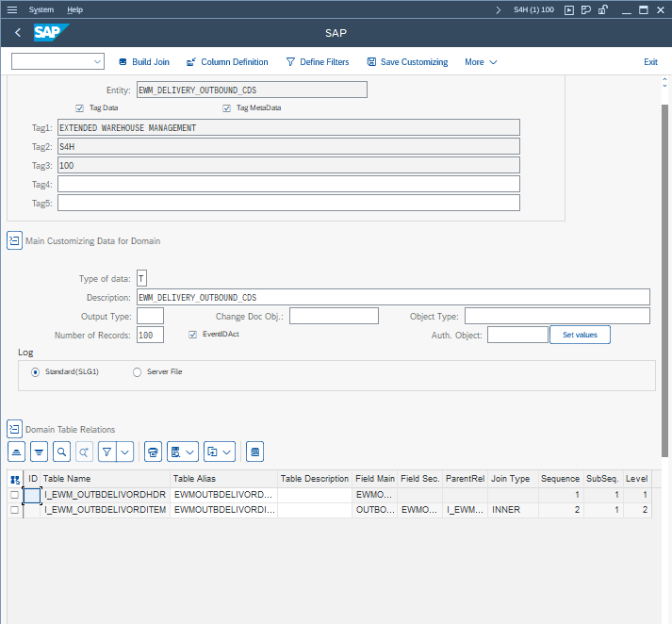Click the sort ascending icon in table toolbar
This screenshot has height=624, width=672.
(16, 452)
